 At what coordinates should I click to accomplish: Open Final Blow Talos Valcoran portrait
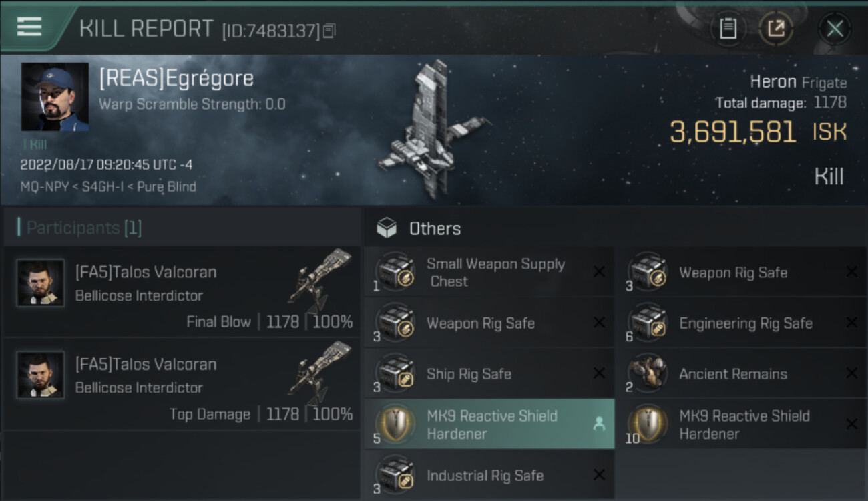(41, 283)
